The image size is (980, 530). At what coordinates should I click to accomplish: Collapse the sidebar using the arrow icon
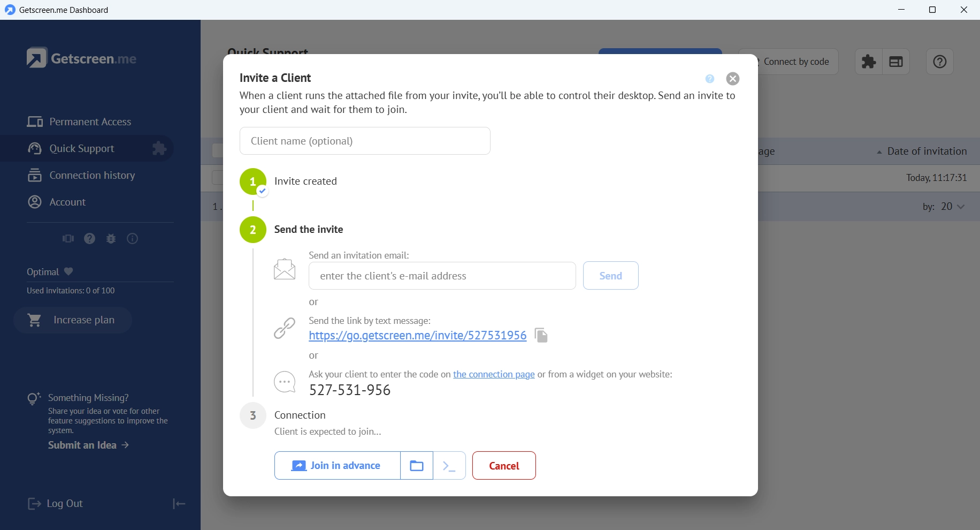(179, 504)
